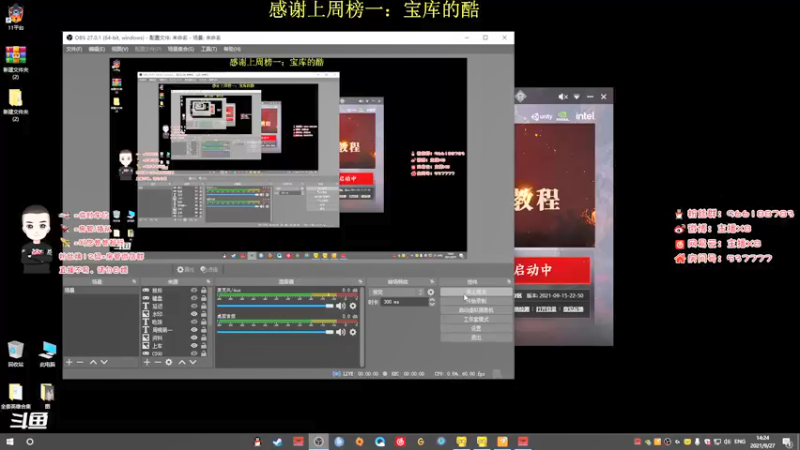Select the 键盘 source row
This screenshot has width=800, height=450.
tap(175, 298)
